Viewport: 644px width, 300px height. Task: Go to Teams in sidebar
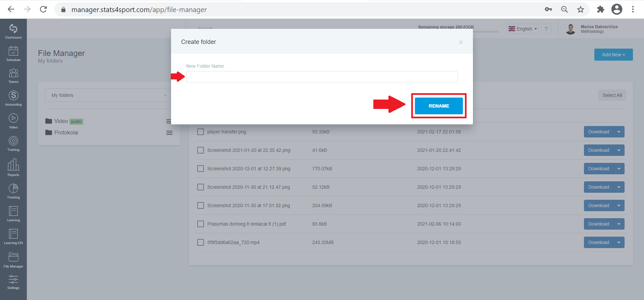(x=13, y=76)
